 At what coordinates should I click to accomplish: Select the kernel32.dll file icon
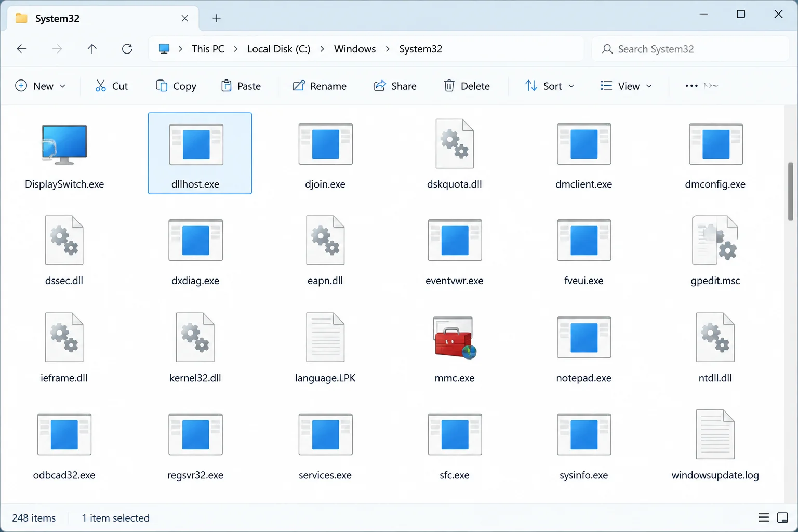pyautogui.click(x=195, y=337)
